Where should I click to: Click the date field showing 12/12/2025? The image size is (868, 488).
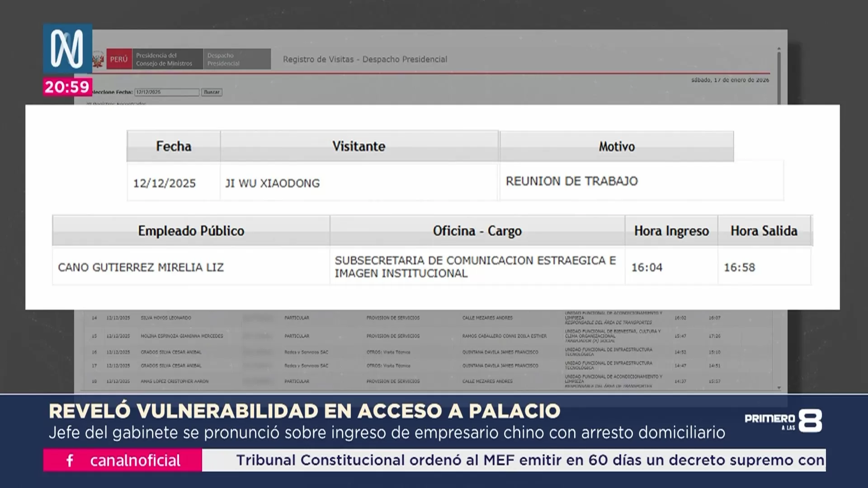pos(166,92)
